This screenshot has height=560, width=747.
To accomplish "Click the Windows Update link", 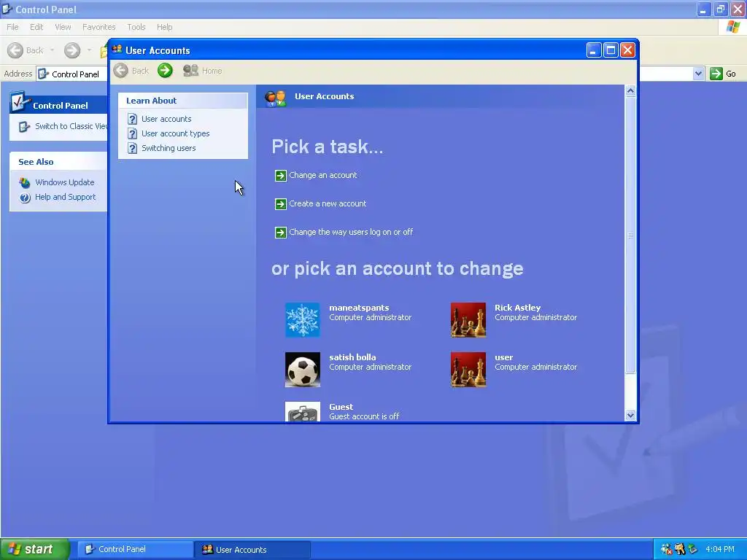I will click(x=65, y=182).
